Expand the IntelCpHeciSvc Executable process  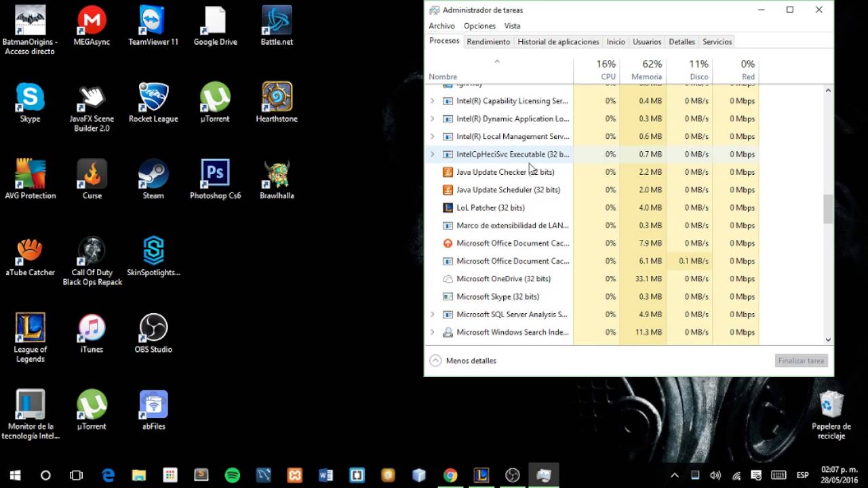tap(433, 155)
